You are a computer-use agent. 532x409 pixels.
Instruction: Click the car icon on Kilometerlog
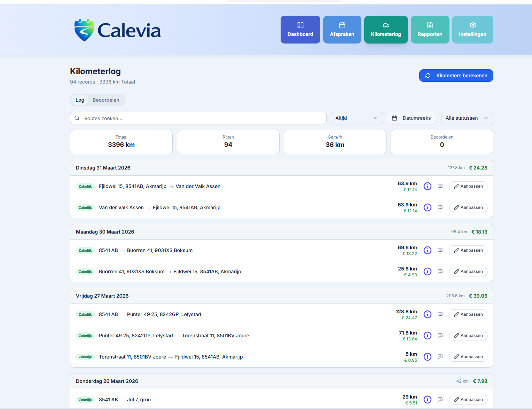click(385, 25)
